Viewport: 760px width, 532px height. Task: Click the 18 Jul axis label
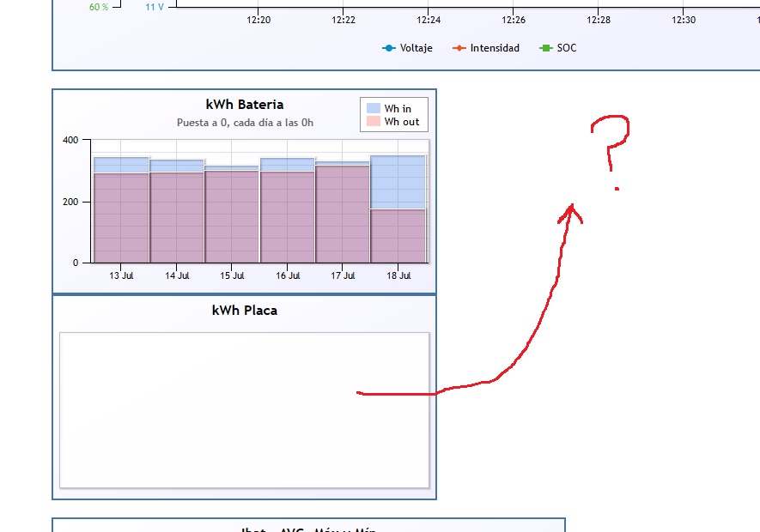click(398, 275)
